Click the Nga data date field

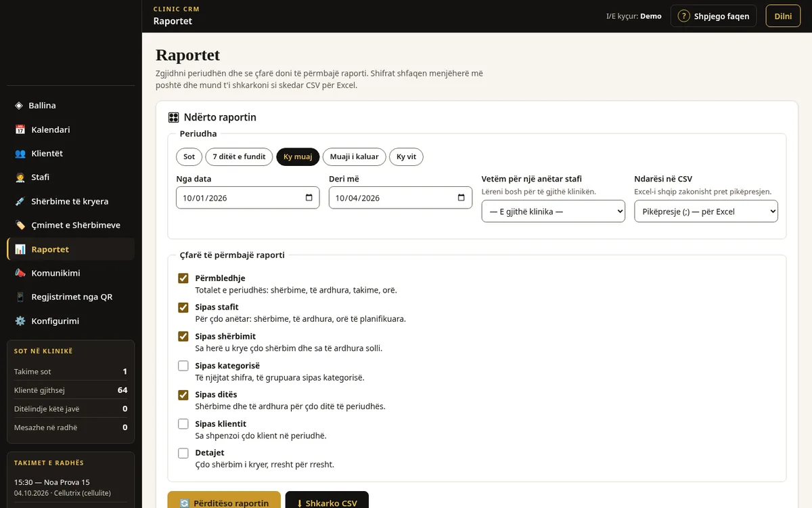[248, 198]
